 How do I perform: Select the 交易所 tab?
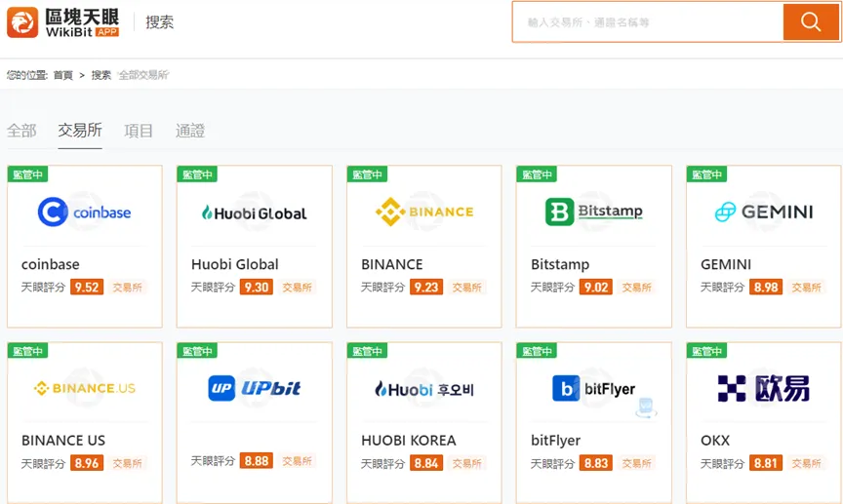click(x=80, y=130)
